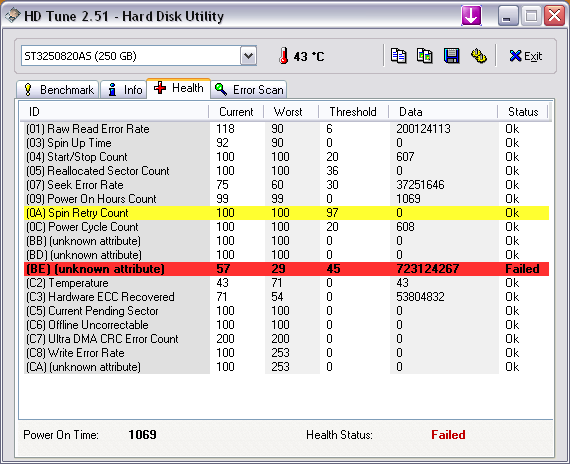Click the copy screenshot to clipboard icon
This screenshot has width=570, height=464.
point(425,56)
